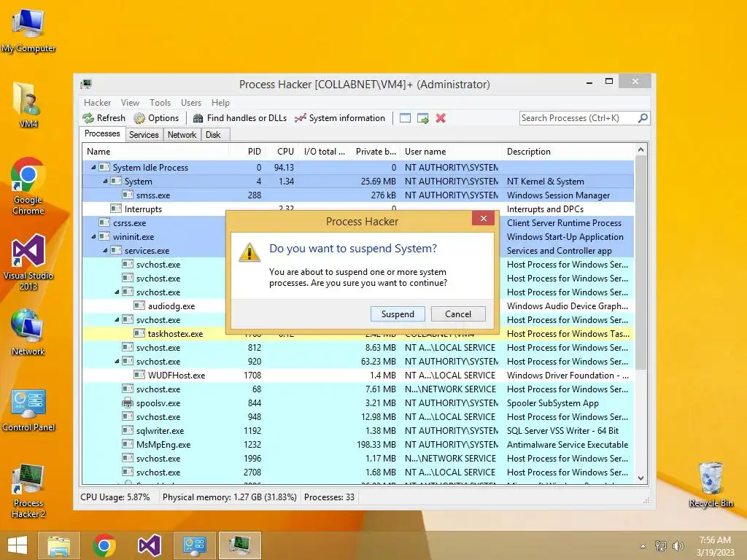The image size is (747, 560).
Task: Switch to the Services tab
Action: (144, 135)
